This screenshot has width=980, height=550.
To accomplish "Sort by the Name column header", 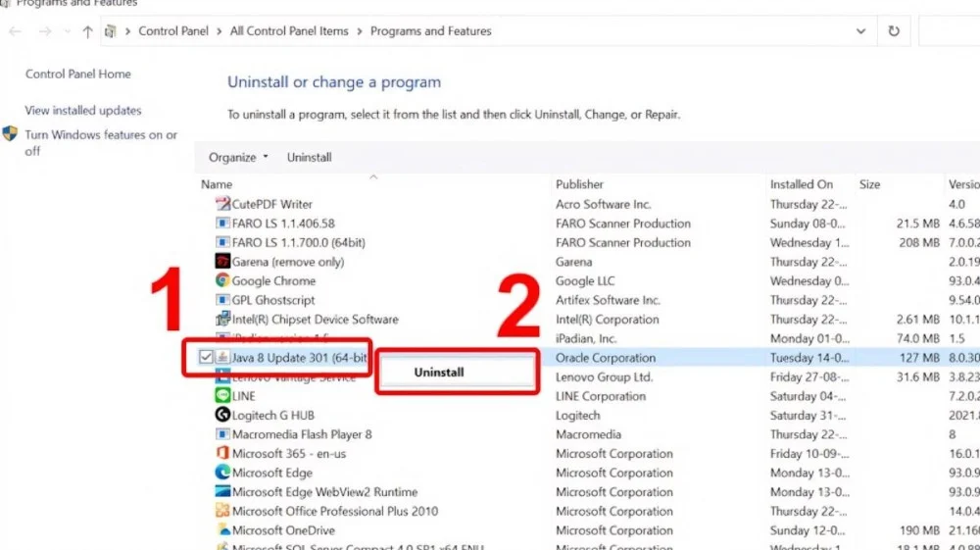I will (217, 184).
